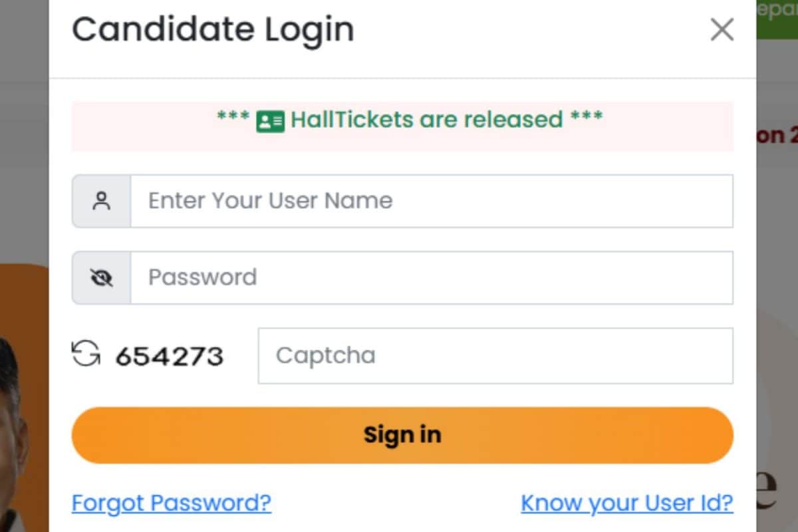Click the red text behind the dialog's right edge
The image size is (798, 532).
(777, 135)
